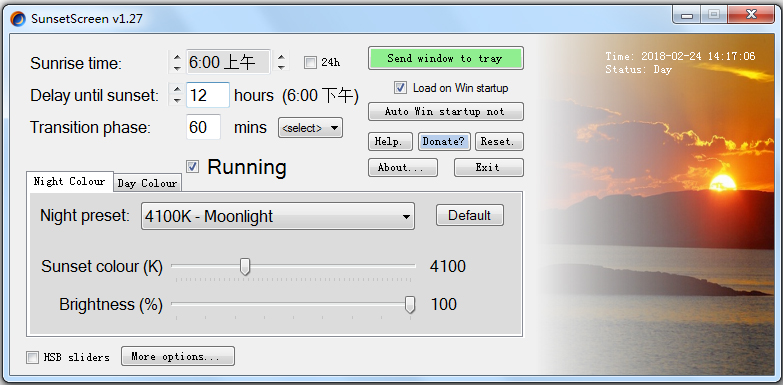Click the Exit button

click(x=488, y=167)
